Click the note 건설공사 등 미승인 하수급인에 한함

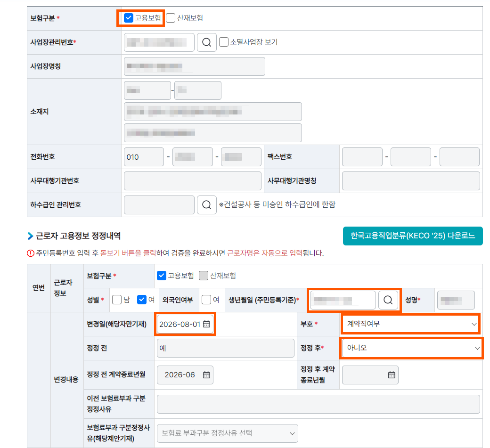[277, 204]
